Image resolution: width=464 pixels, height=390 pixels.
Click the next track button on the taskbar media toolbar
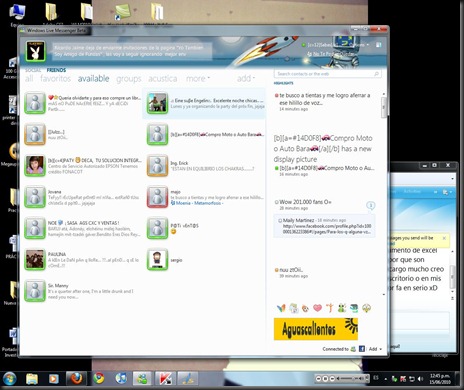tap(332, 378)
